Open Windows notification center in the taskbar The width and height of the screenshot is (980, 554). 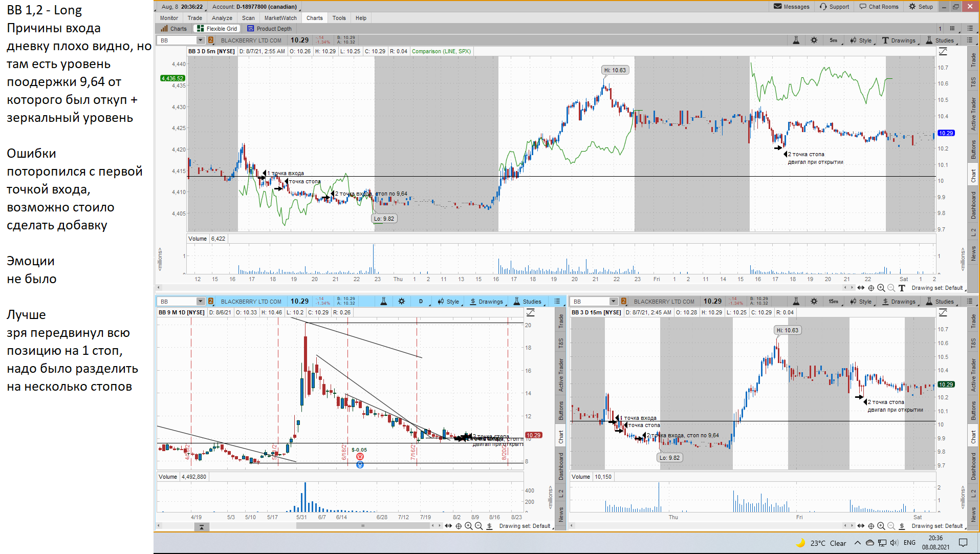[x=963, y=543]
